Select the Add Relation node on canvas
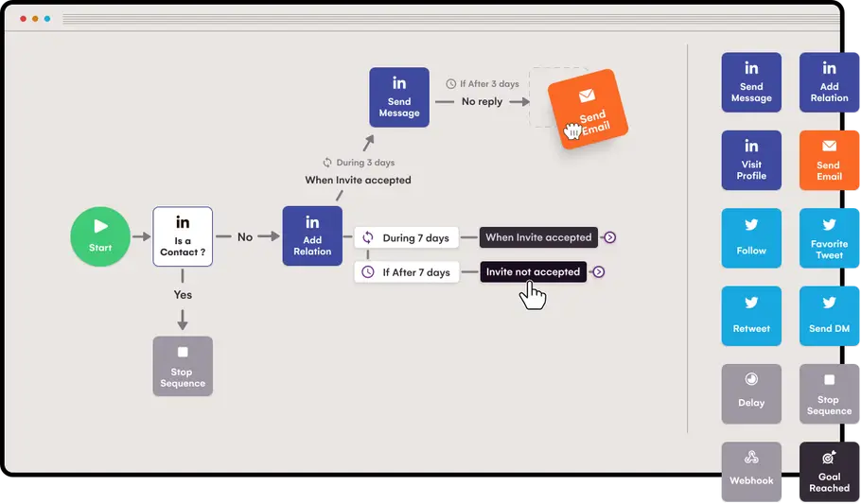The height and width of the screenshot is (504, 861). point(312,236)
